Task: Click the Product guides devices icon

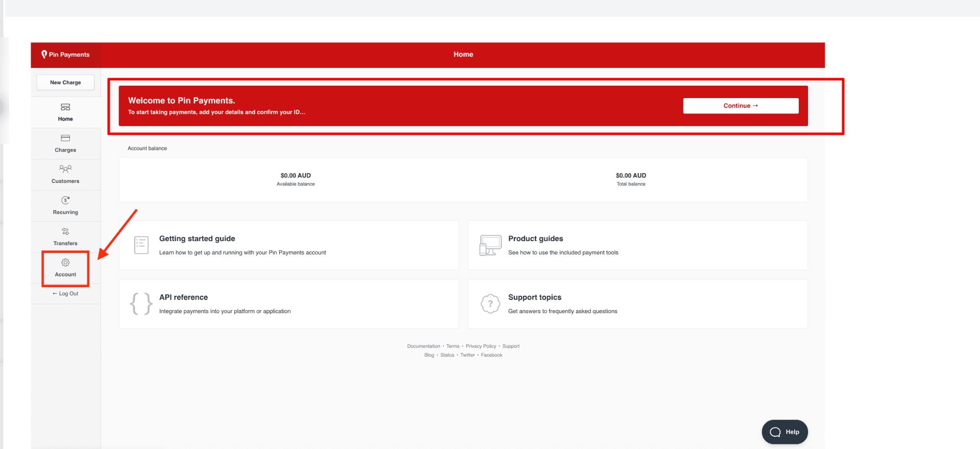Action: tap(491, 245)
